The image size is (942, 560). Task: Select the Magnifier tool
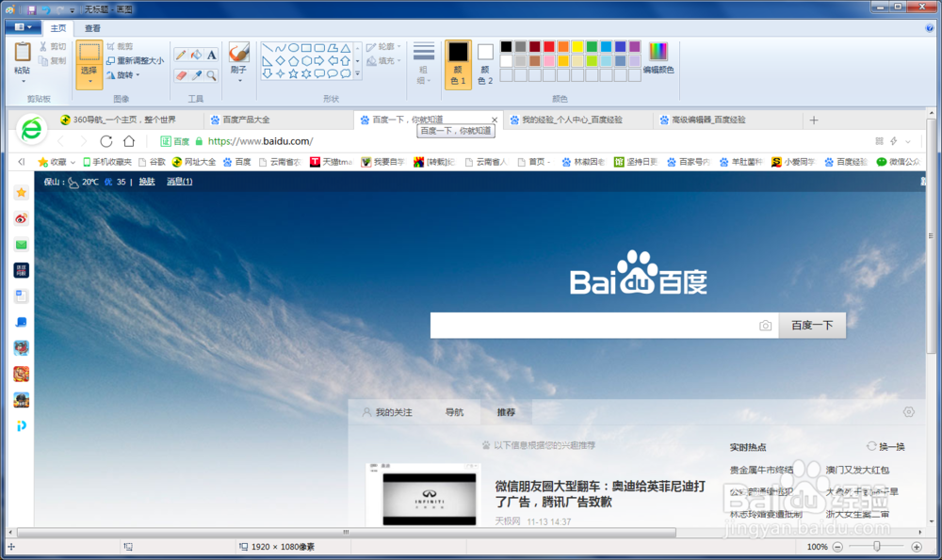click(211, 75)
